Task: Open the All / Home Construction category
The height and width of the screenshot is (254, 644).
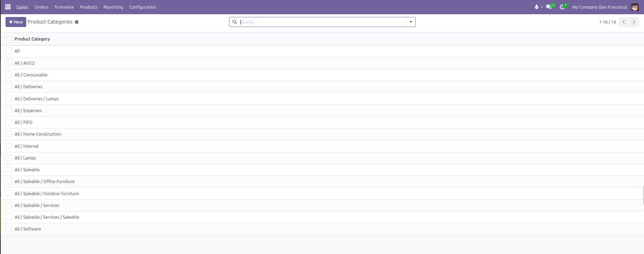Action: click(322, 134)
